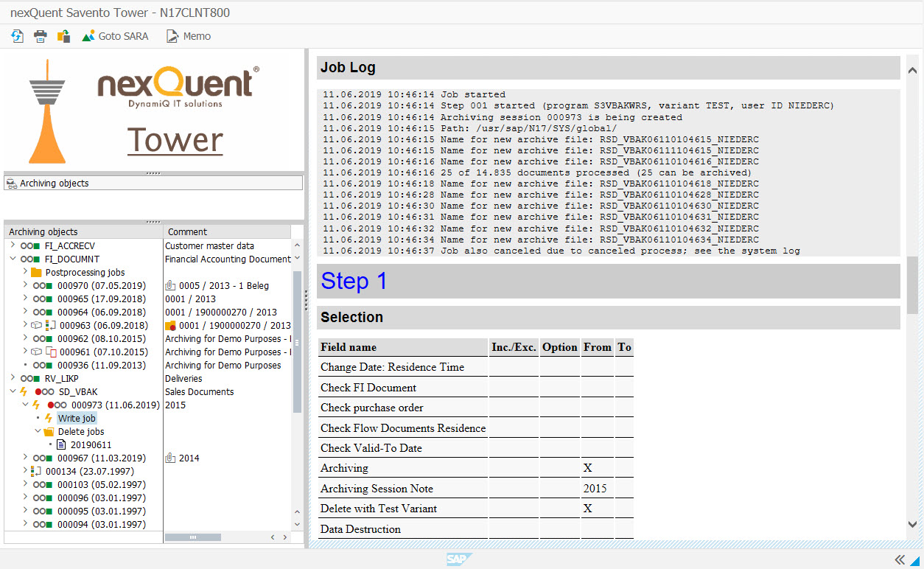Screen dimensions: 924x569
Task: Click status lights icon of RV_LIKP
Action: click(x=31, y=379)
